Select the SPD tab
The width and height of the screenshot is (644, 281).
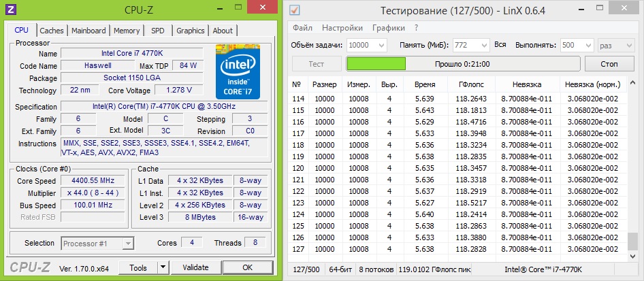pyautogui.click(x=157, y=31)
